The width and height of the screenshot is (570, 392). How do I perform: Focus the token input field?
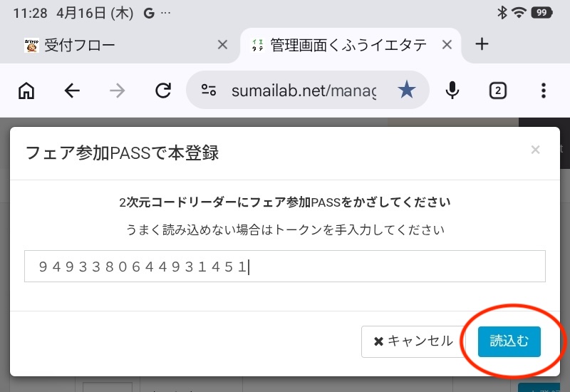click(x=285, y=266)
